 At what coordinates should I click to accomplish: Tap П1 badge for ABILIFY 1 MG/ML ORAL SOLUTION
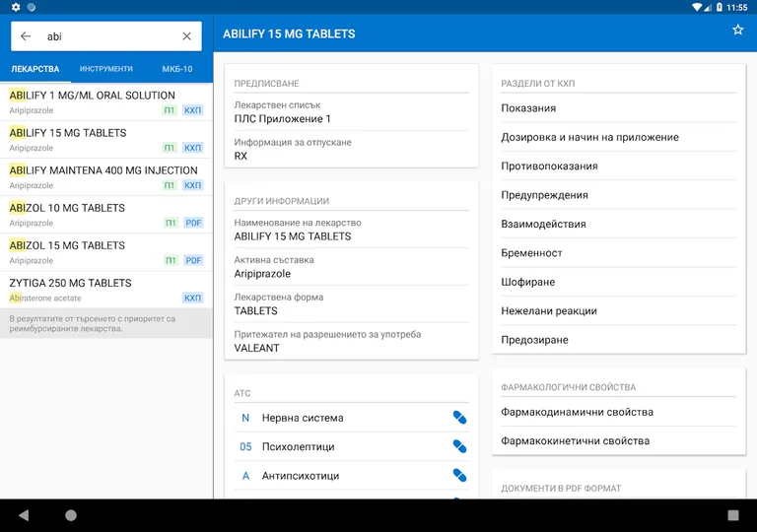[x=170, y=110]
